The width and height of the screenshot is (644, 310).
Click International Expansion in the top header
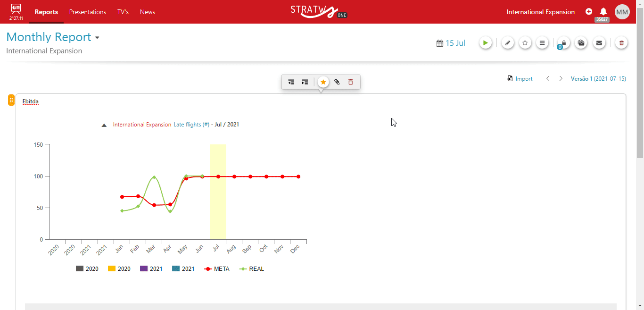point(541,12)
